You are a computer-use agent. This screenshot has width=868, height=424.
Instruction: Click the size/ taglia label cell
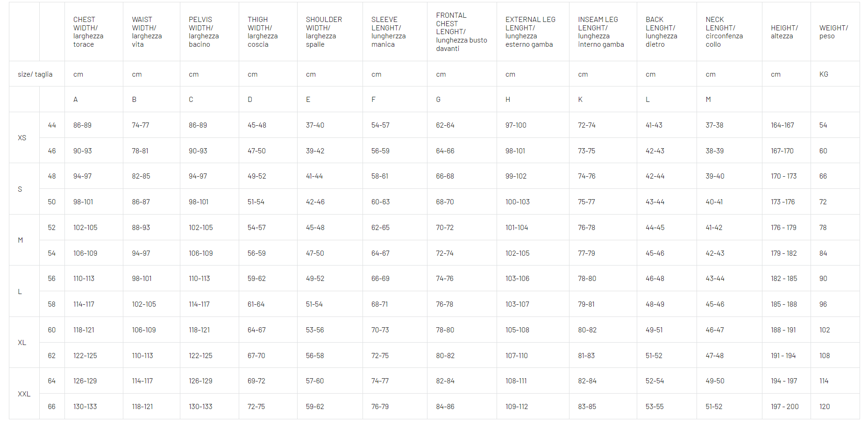[35, 74]
